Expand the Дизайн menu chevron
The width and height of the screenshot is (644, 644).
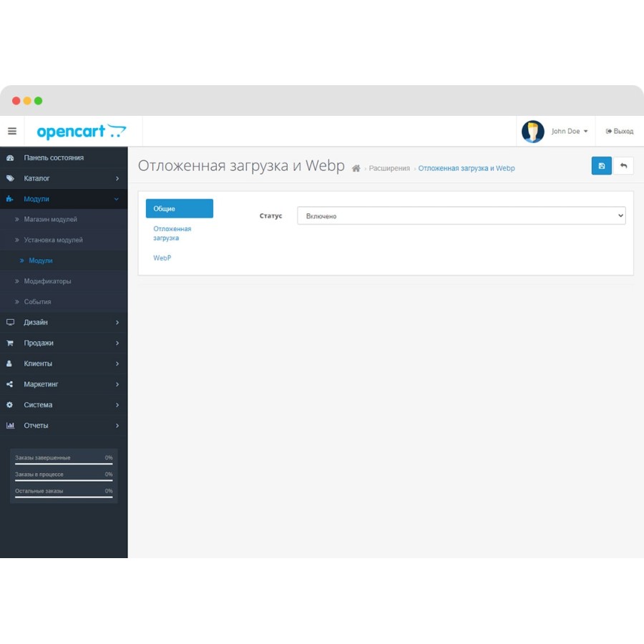click(x=117, y=323)
